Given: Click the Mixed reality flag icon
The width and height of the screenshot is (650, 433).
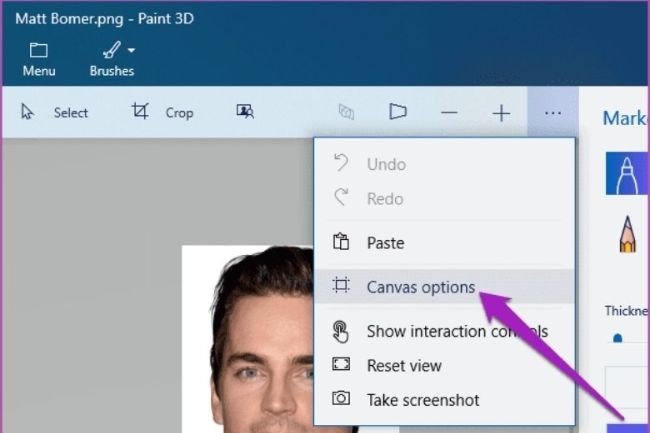Looking at the screenshot, I should (x=398, y=113).
